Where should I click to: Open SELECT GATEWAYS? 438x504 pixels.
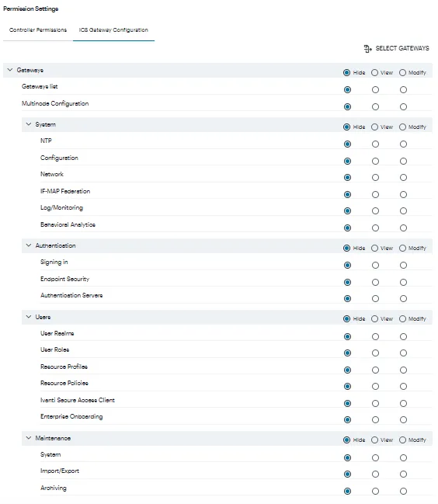point(397,48)
